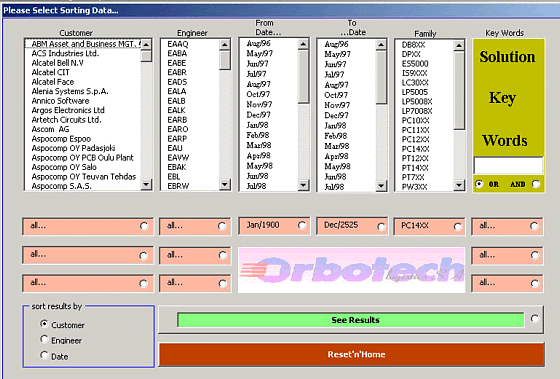Select family PC14XX in Family list
Image resolution: width=560 pixels, height=379 pixels.
pos(415,149)
